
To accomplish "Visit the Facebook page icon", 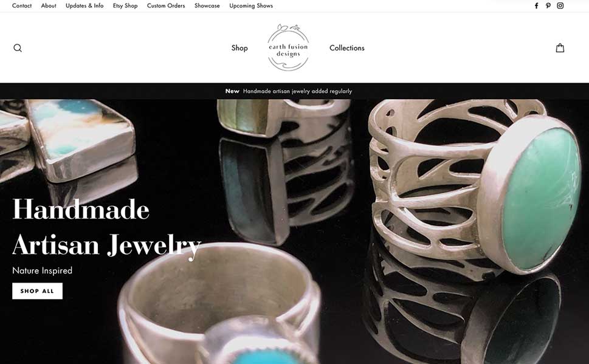I will (536, 5).
